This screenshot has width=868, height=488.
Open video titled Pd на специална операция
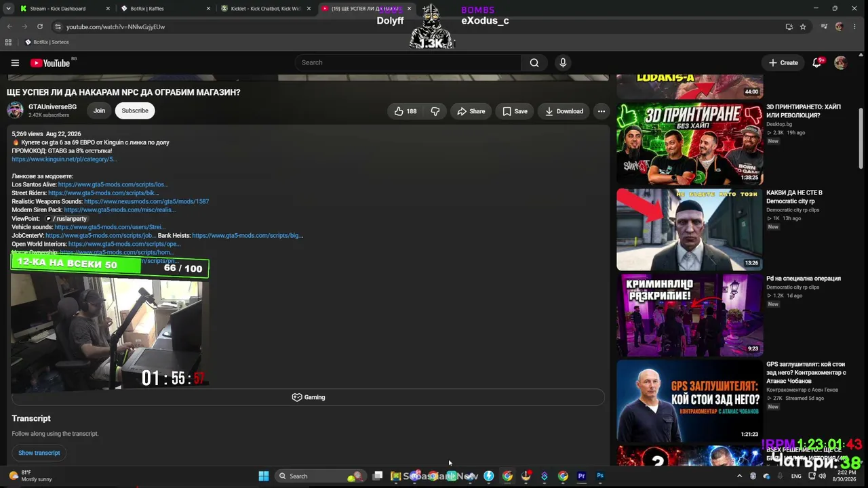coord(804,279)
